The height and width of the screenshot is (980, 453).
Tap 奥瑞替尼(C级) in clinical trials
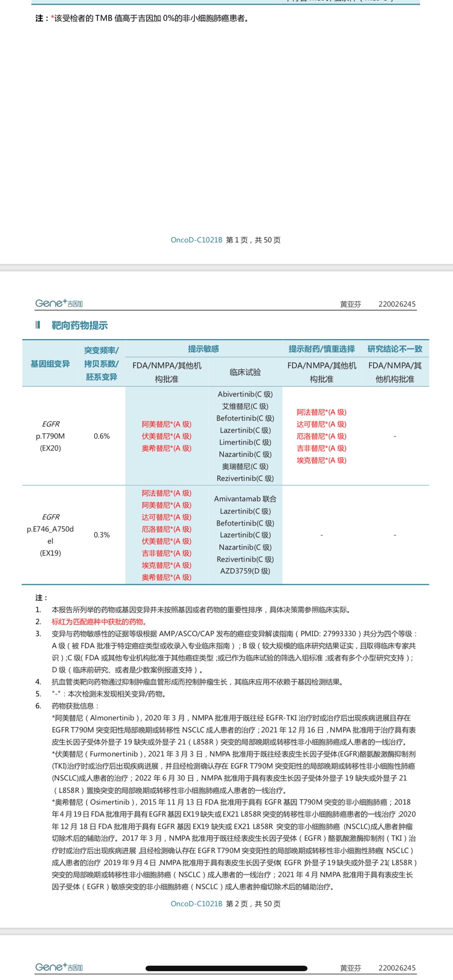pyautogui.click(x=245, y=466)
